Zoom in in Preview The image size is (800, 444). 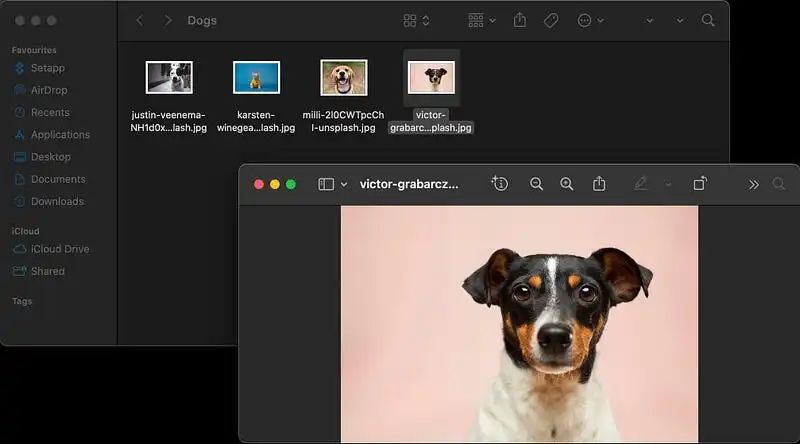click(566, 184)
